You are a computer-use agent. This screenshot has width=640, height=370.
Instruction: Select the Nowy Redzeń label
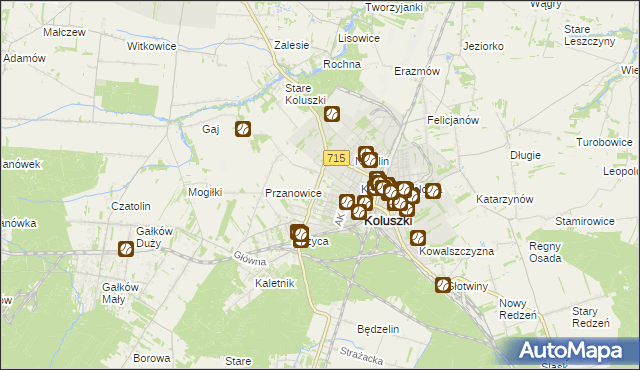[x=518, y=310]
